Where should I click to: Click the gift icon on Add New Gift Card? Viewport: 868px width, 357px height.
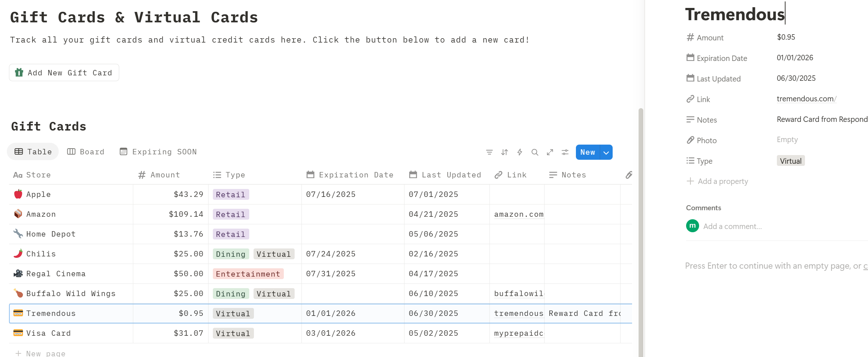tap(19, 72)
